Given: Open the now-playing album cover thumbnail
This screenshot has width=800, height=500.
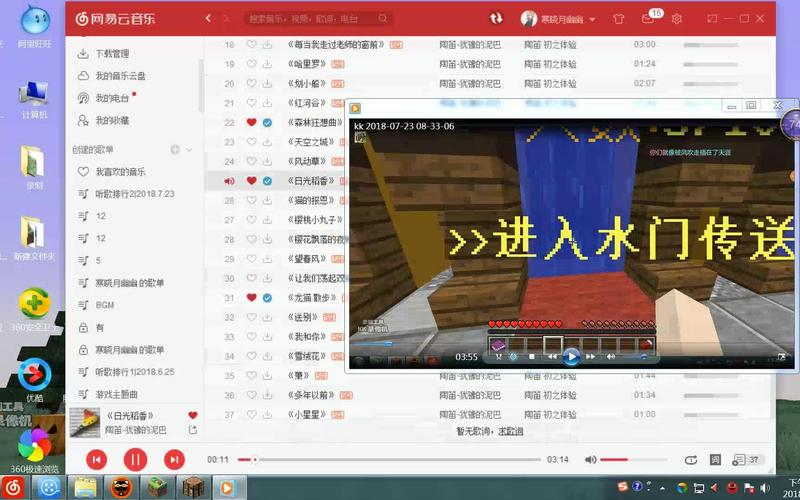Looking at the screenshot, I should click(85, 422).
